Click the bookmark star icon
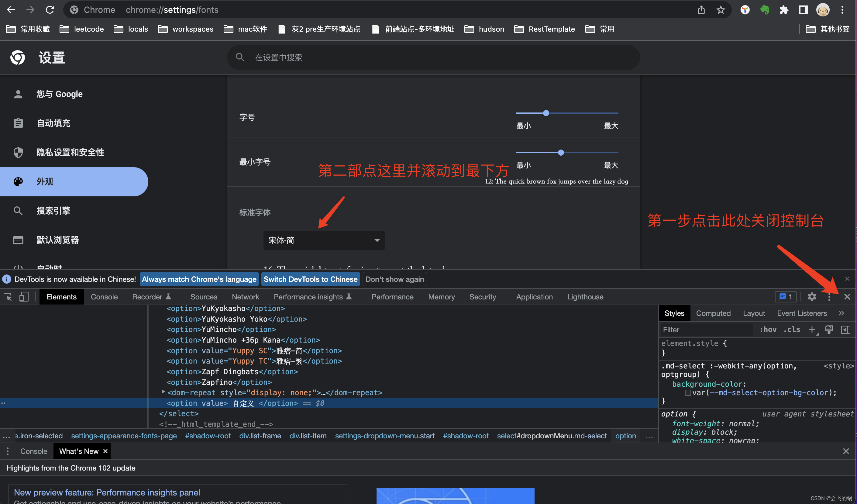This screenshot has width=857, height=504. click(721, 10)
